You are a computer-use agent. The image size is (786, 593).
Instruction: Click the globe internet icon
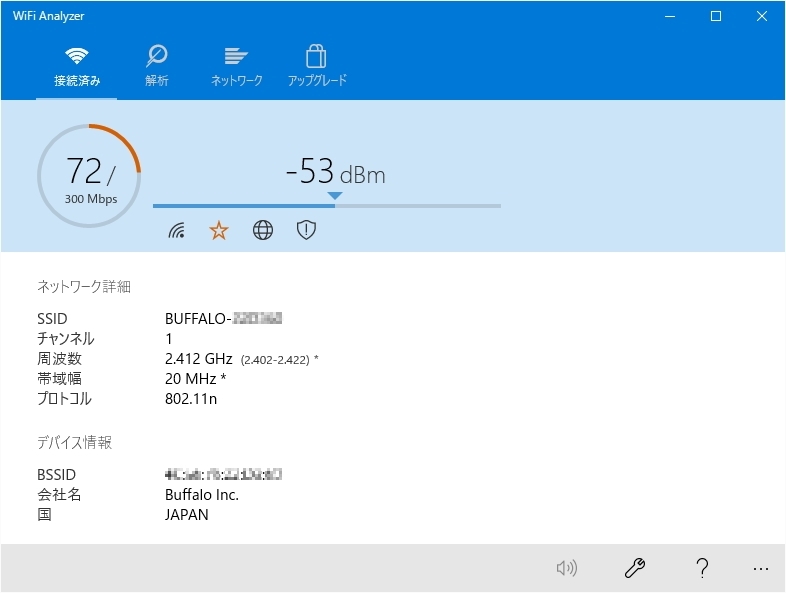[x=263, y=230]
